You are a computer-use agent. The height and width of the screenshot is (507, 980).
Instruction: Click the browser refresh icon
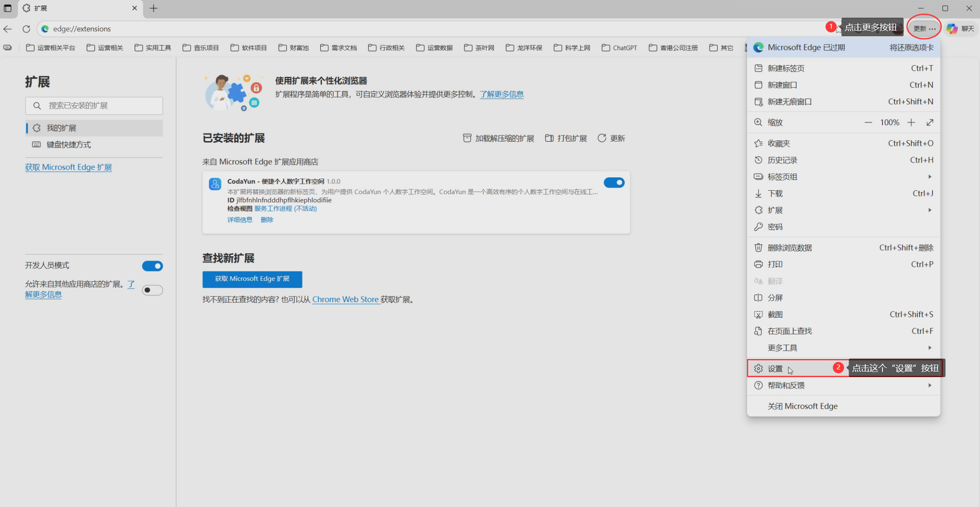click(x=26, y=29)
